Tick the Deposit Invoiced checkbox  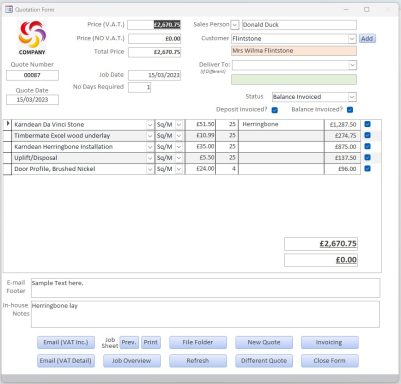(275, 110)
